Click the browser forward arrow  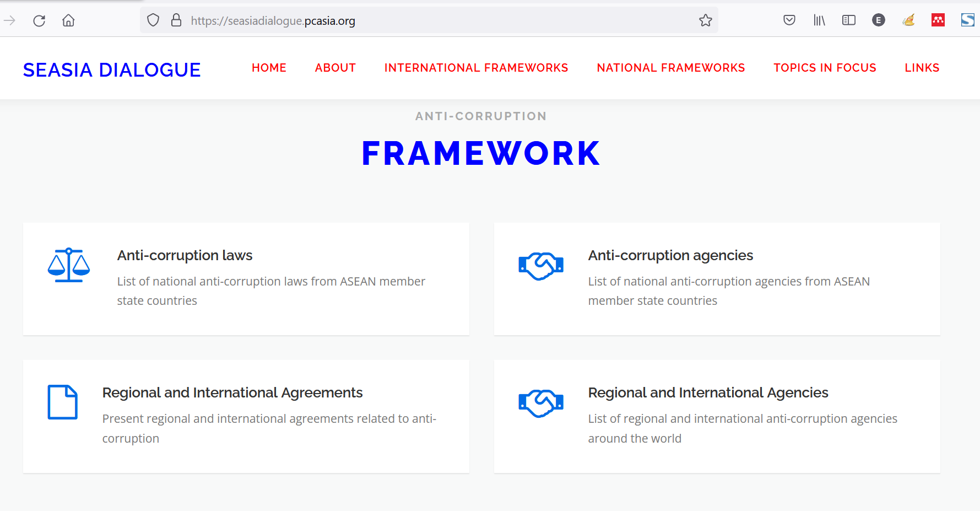[x=9, y=21]
